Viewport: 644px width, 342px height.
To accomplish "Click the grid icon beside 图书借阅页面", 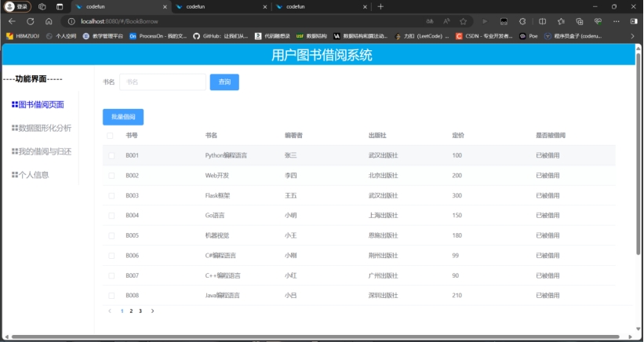I will pos(15,104).
